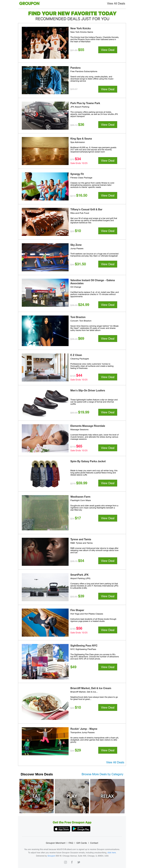Open the Instagram icon in the footer

(65, 862)
